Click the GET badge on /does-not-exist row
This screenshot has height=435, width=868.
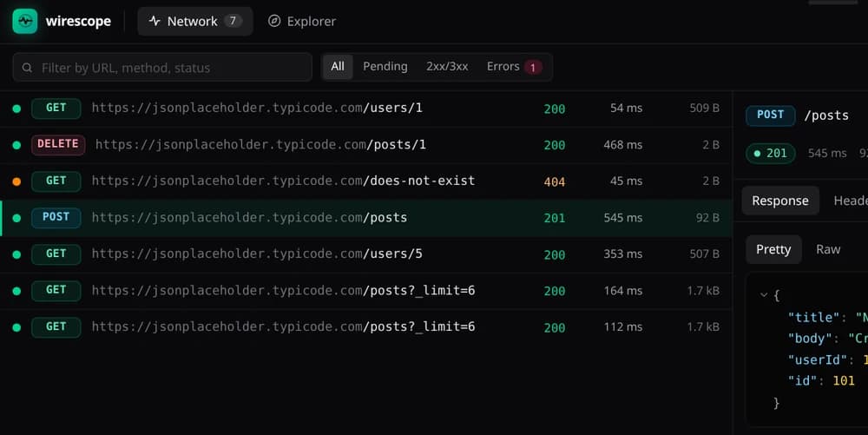(56, 181)
